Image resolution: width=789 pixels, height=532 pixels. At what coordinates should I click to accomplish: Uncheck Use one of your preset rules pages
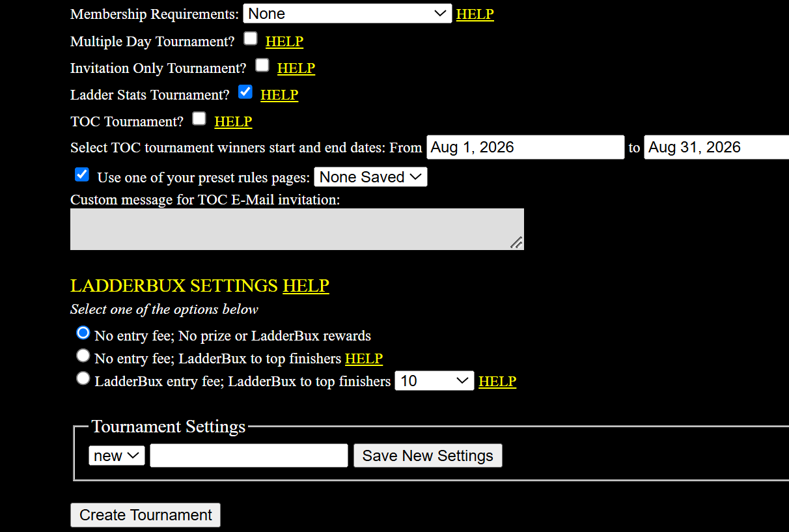82,175
